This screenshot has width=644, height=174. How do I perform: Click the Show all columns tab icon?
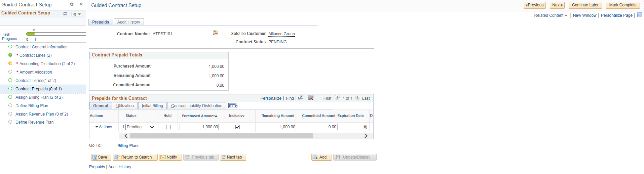[233, 106]
